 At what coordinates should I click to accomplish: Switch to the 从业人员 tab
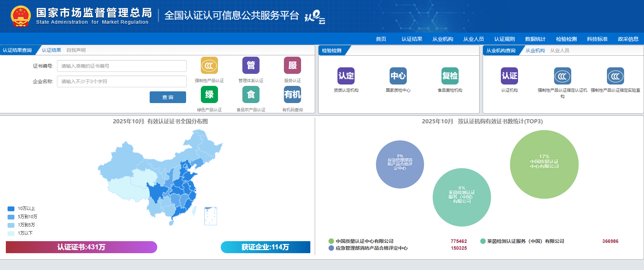[560, 50]
